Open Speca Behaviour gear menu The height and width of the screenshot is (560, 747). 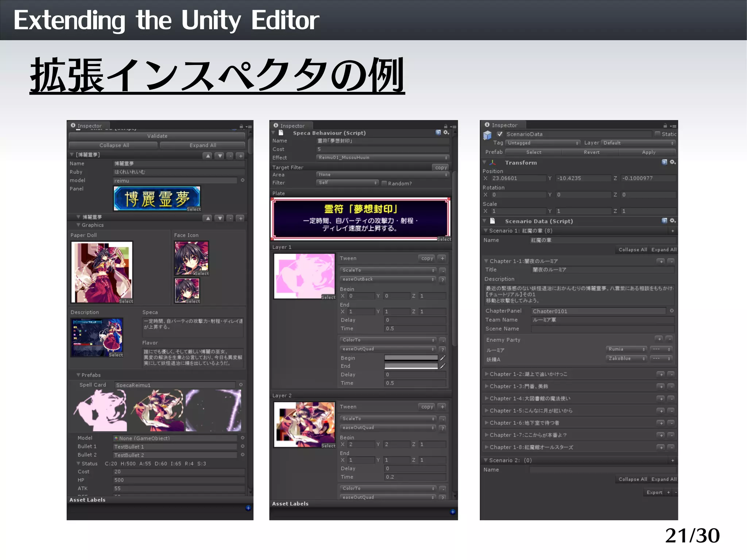[x=446, y=133]
